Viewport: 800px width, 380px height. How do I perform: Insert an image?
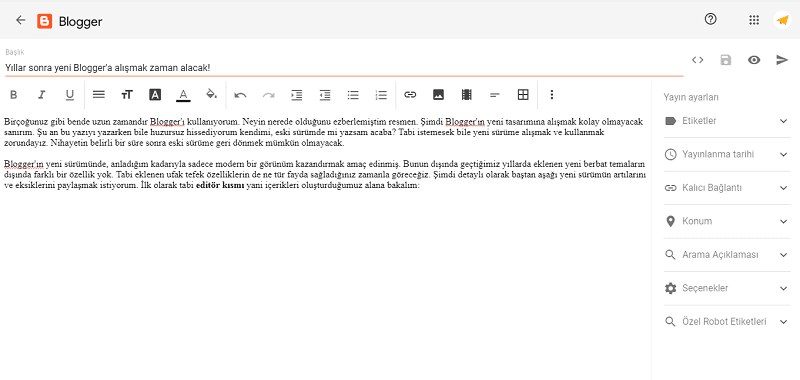(x=438, y=95)
